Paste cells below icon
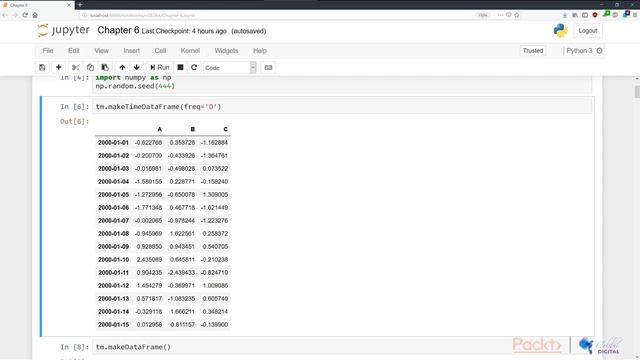Image resolution: width=640 pixels, height=360 pixels. [x=105, y=67]
